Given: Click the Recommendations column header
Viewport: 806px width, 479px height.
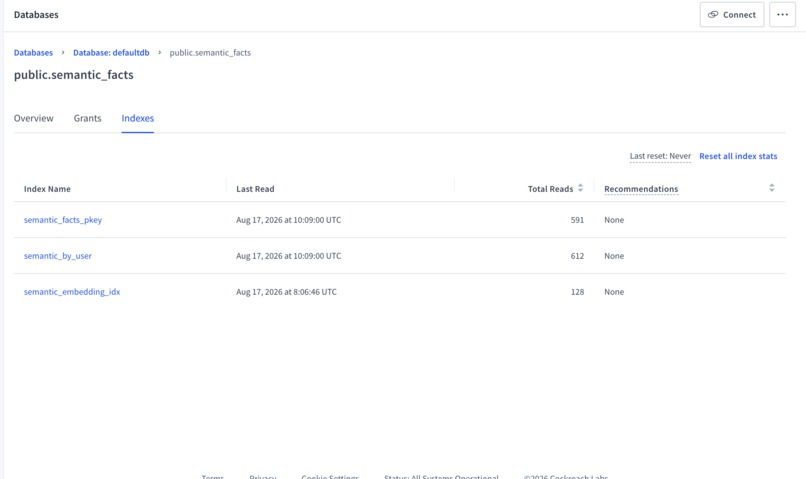Looking at the screenshot, I should coord(641,189).
